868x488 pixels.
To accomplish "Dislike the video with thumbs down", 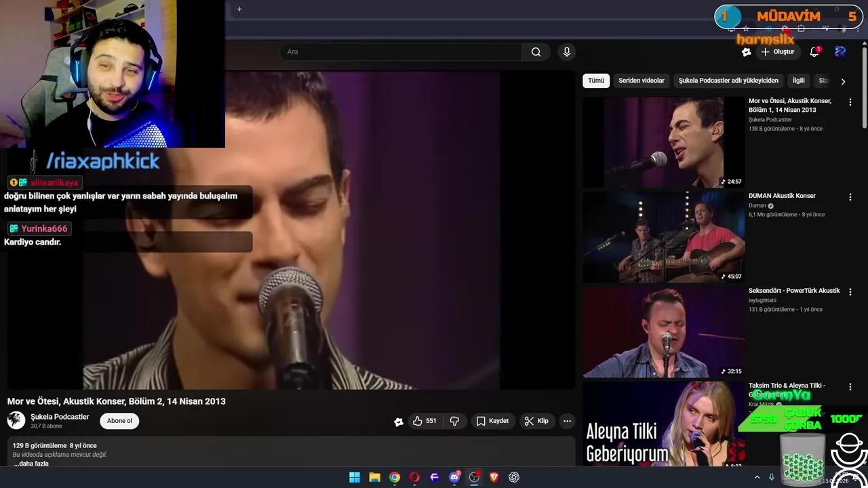I will coord(454,421).
